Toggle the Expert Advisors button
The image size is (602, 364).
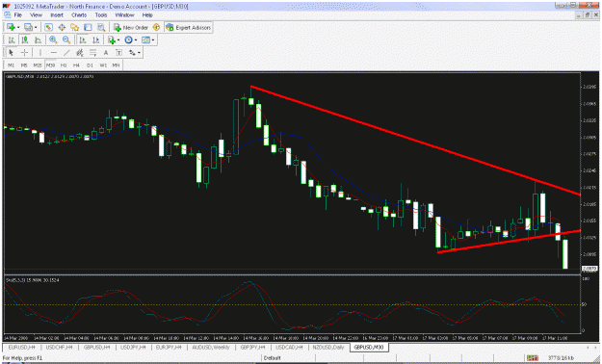pos(189,28)
